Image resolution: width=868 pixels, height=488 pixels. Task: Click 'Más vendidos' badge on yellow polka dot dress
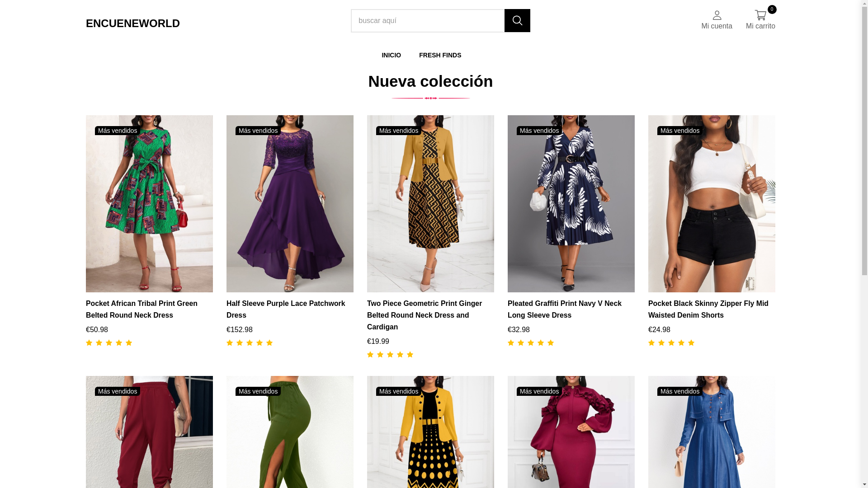(x=399, y=391)
